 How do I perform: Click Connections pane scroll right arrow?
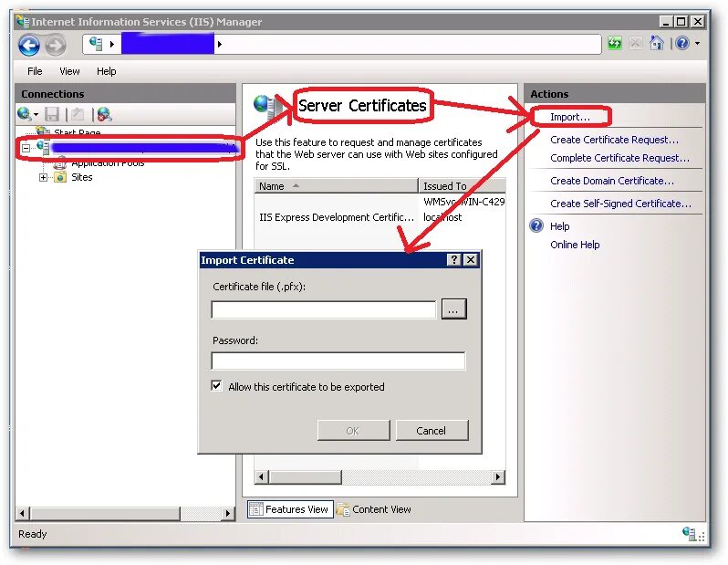pos(228,513)
